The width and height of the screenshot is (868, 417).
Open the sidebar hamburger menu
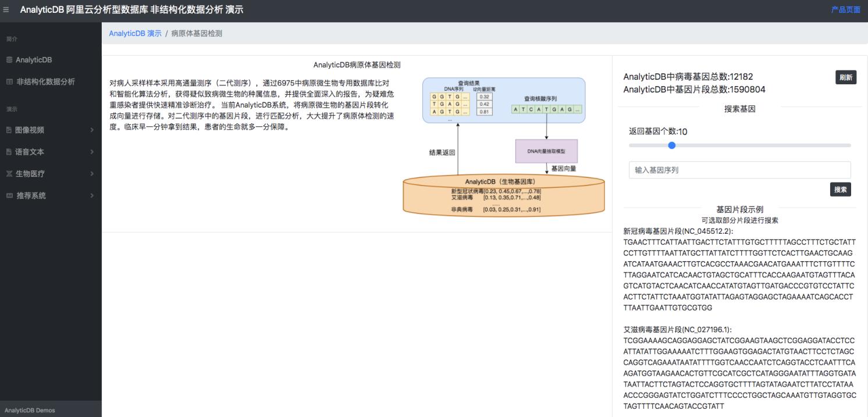coord(6,9)
